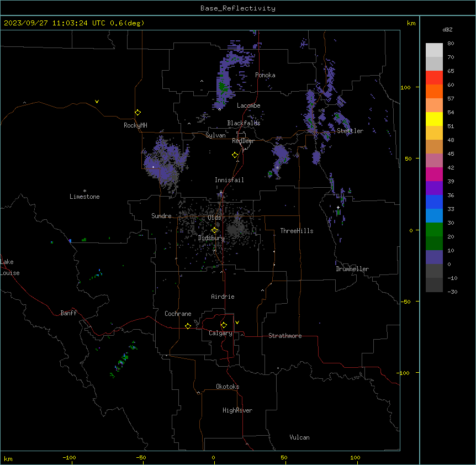Click the 50 tick on the horizontal axis
476x465 pixels.
(284, 457)
